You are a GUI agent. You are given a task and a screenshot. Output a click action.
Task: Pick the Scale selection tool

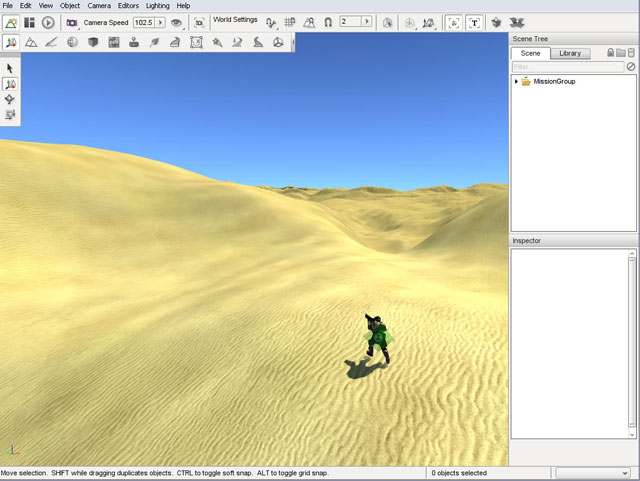click(10, 115)
